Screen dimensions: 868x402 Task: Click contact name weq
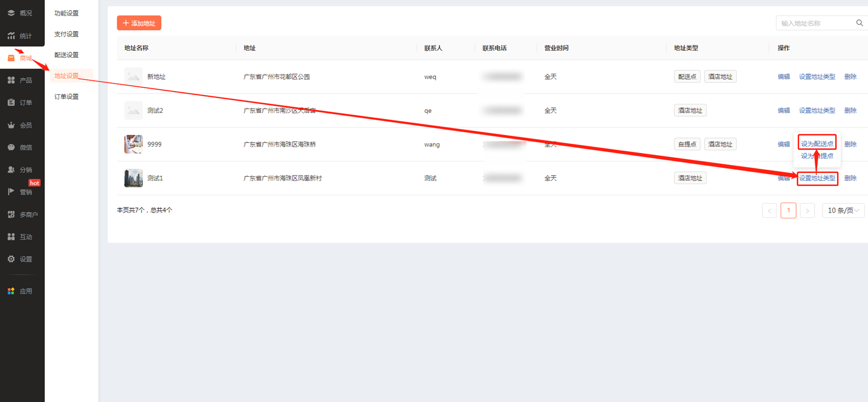[430, 77]
